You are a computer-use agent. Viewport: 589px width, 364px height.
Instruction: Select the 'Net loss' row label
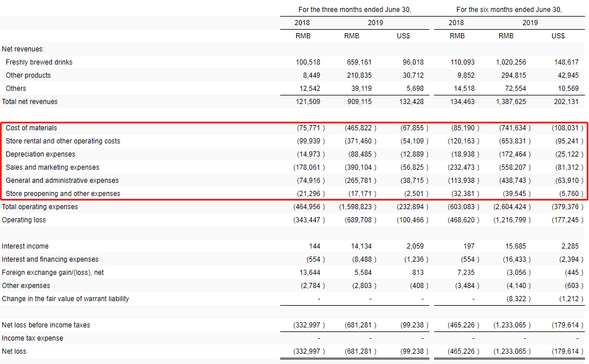click(14, 351)
